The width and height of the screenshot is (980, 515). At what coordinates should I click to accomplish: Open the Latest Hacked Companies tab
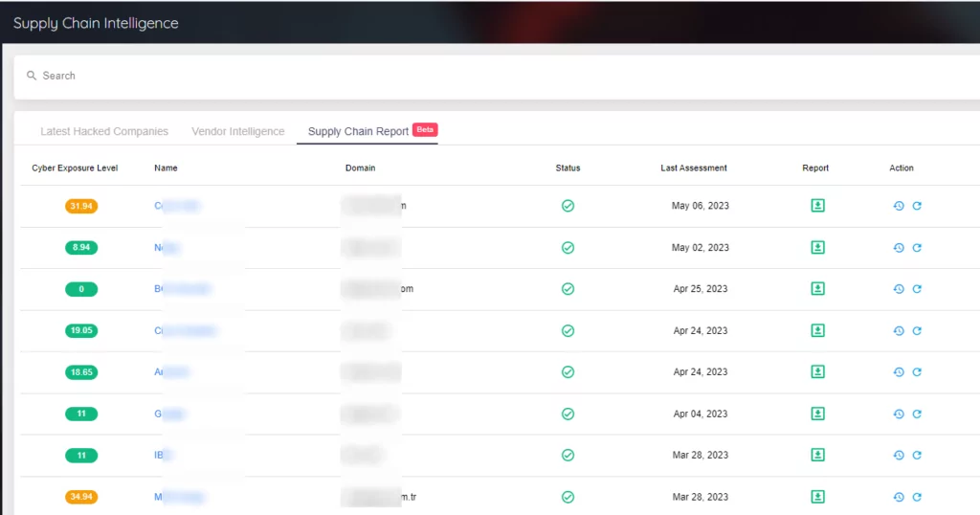click(x=104, y=131)
